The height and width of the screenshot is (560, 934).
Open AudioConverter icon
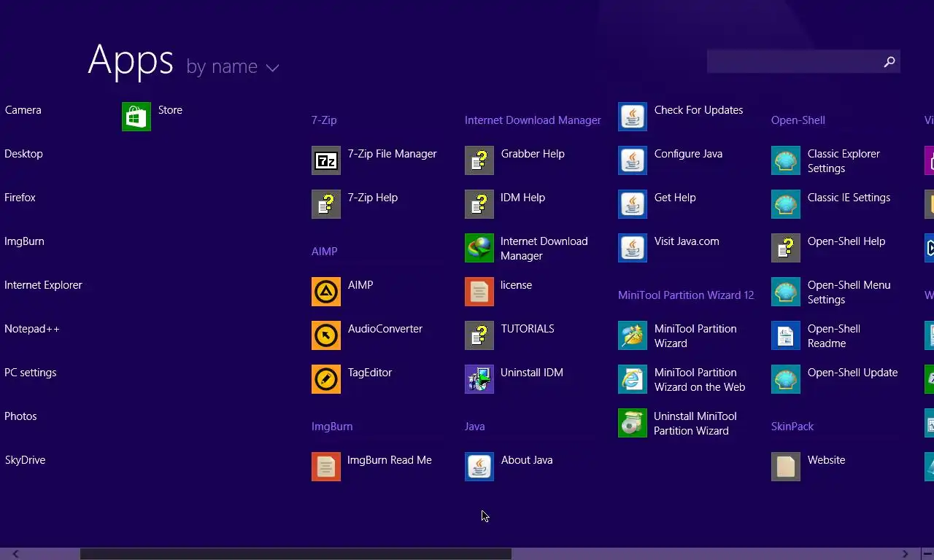tap(326, 335)
